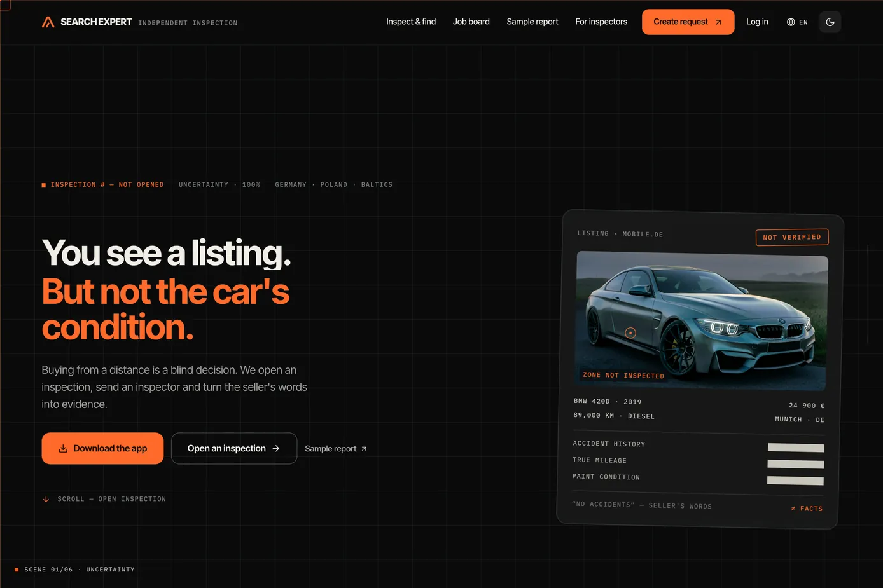Open the Inspect & find menu
Screen dimensions: 883x588
pos(411,22)
